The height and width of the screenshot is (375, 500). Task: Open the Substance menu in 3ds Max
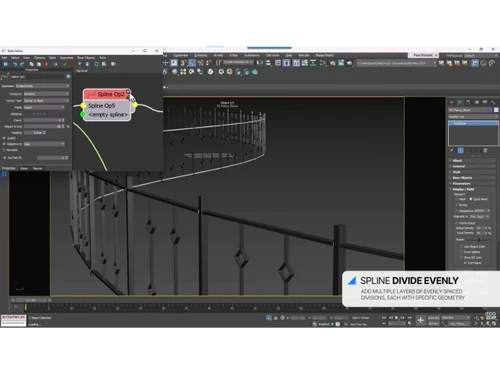point(252,55)
